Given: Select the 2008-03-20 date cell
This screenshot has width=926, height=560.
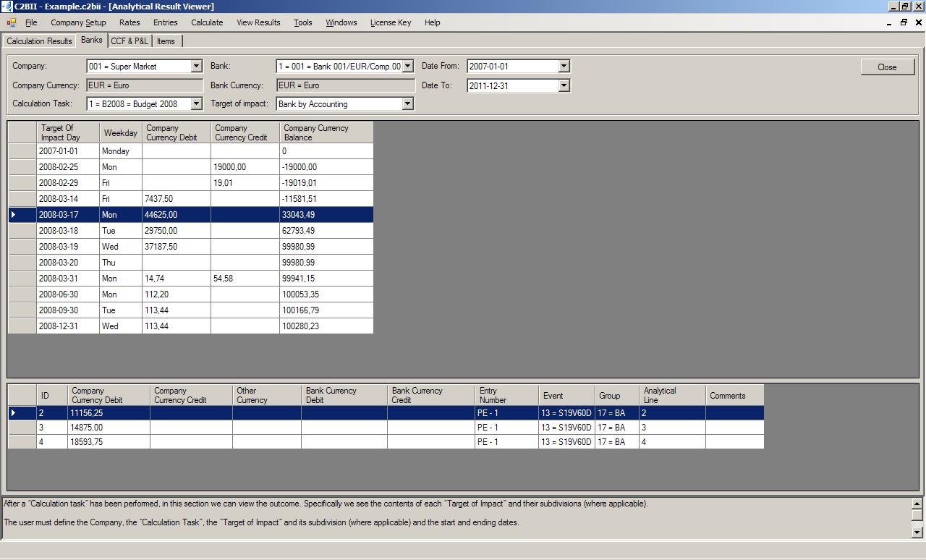Looking at the screenshot, I should pyautogui.click(x=68, y=263).
